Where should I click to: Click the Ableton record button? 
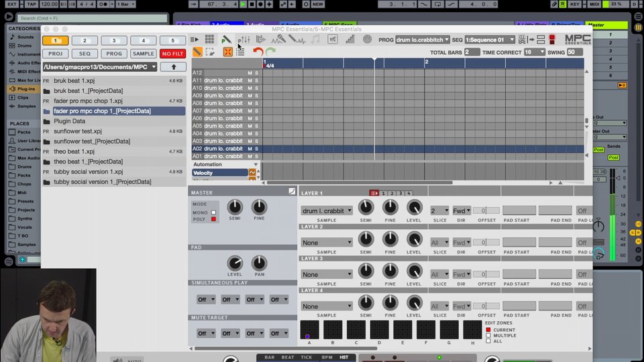[x=260, y=4]
